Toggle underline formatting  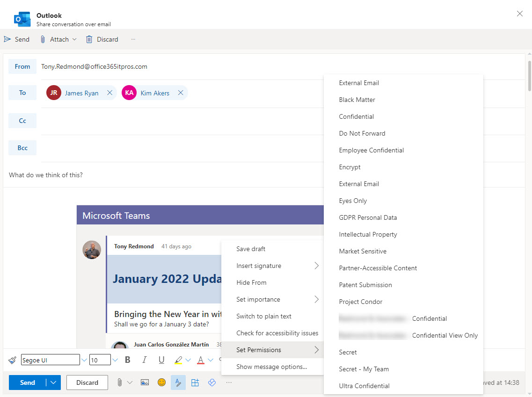[x=161, y=360]
